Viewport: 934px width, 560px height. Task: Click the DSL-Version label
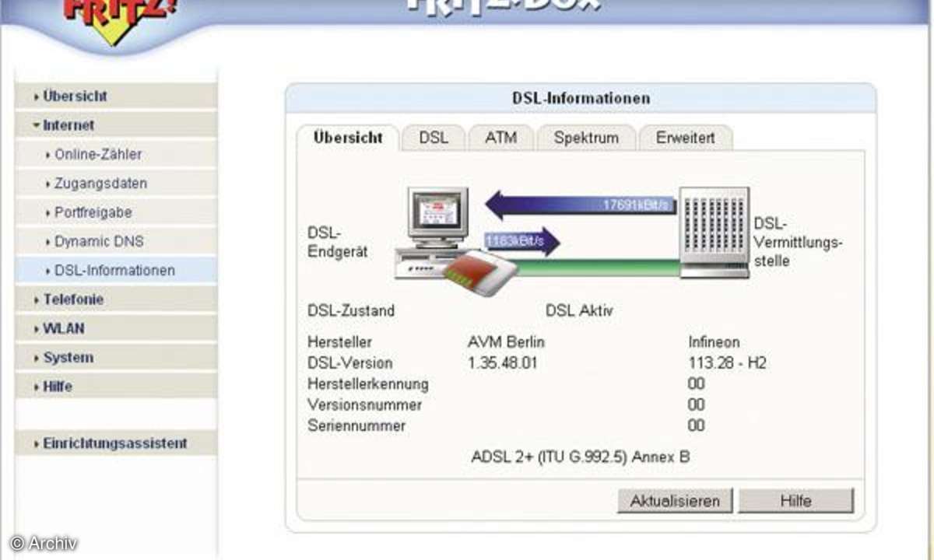pos(350,363)
